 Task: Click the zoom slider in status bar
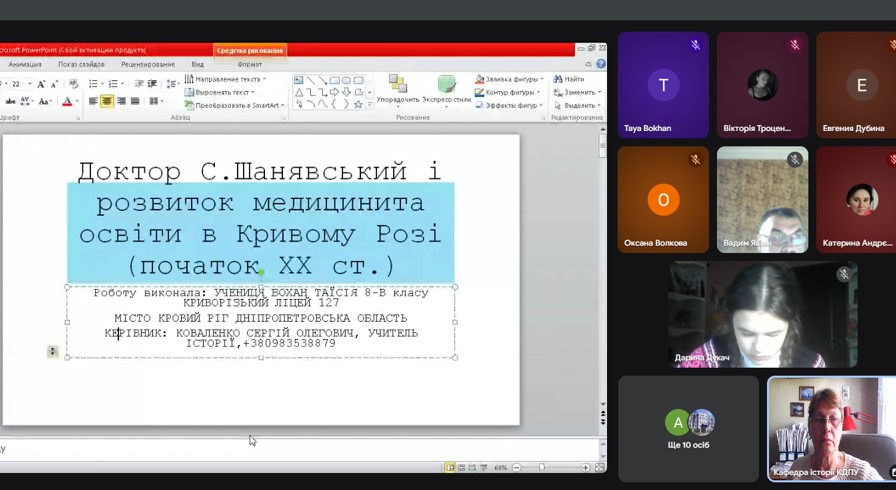[x=541, y=467]
